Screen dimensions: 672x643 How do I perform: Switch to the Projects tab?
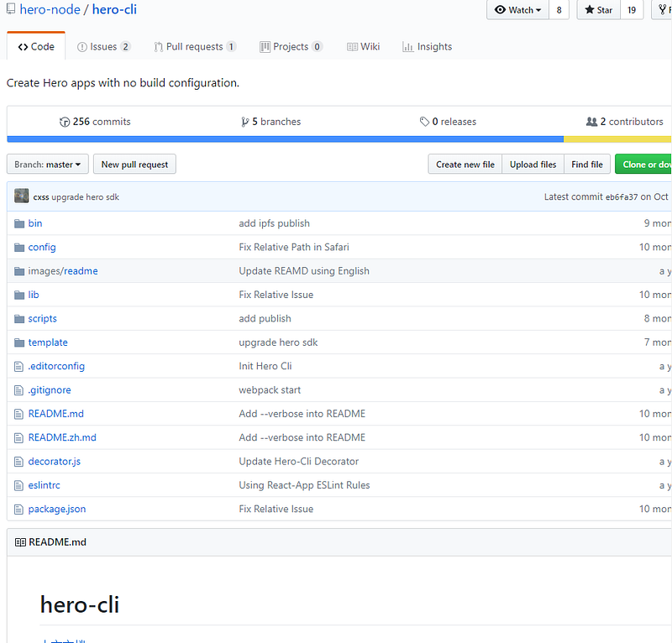click(291, 47)
